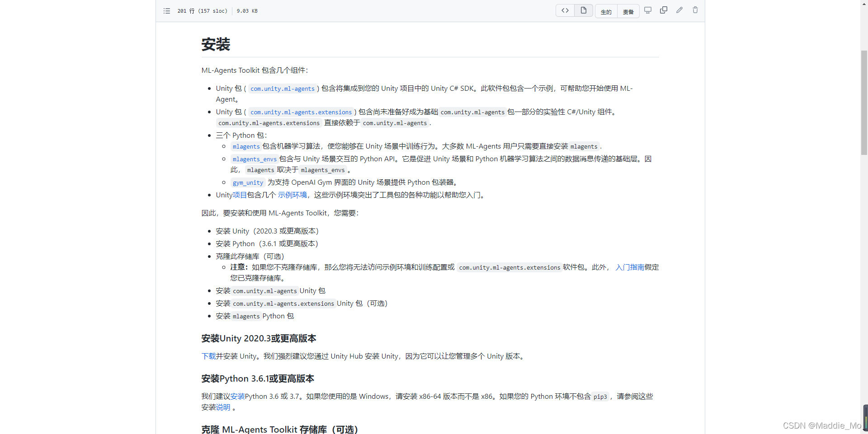This screenshot has width=868, height=434.
Task: Click the pip3 inline code text
Action: tap(600, 397)
